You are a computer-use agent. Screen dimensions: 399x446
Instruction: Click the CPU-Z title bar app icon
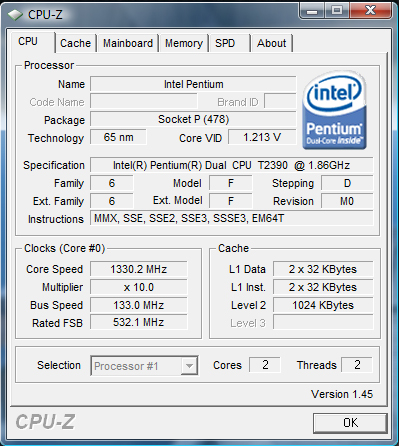click(15, 15)
